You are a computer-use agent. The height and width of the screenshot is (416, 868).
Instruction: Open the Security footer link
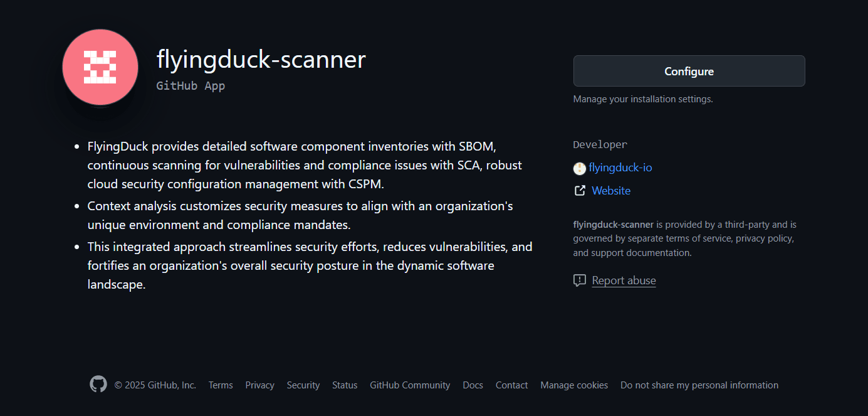click(x=303, y=385)
